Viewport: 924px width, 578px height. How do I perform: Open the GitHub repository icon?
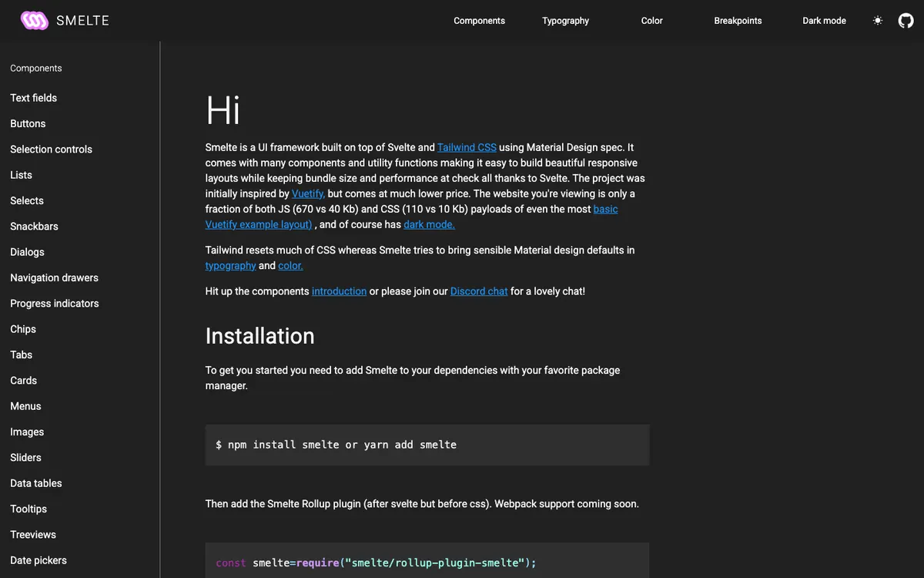[906, 21]
